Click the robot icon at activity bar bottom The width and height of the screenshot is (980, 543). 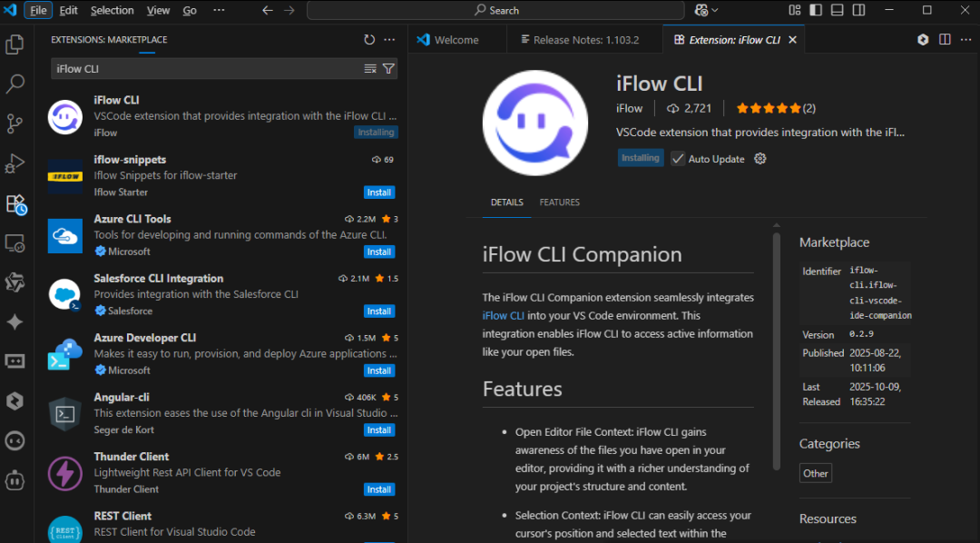pyautogui.click(x=15, y=480)
